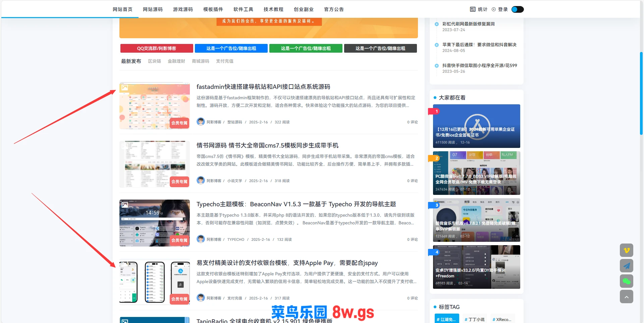The width and height of the screenshot is (644, 323).
Task: Click author avatar on 情书网源码 article
Action: [201, 180]
